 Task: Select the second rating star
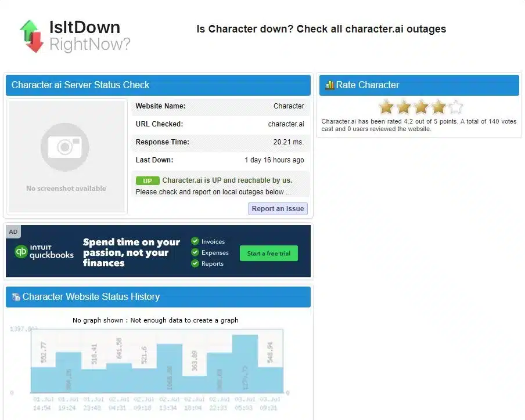click(404, 107)
